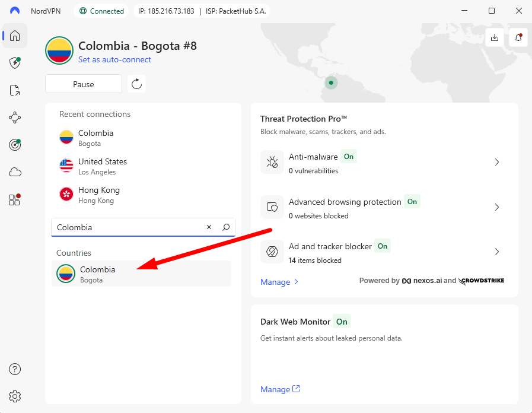Open the Connected status indicator
The height and width of the screenshot is (413, 532).
[x=101, y=10]
